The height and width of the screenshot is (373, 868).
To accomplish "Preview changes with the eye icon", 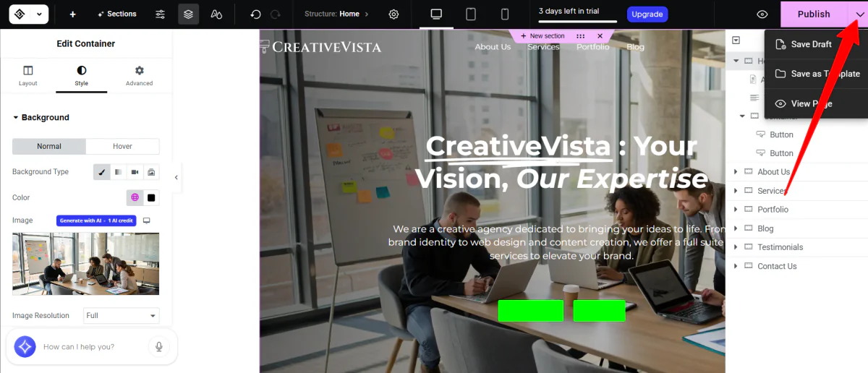I will 762,14.
